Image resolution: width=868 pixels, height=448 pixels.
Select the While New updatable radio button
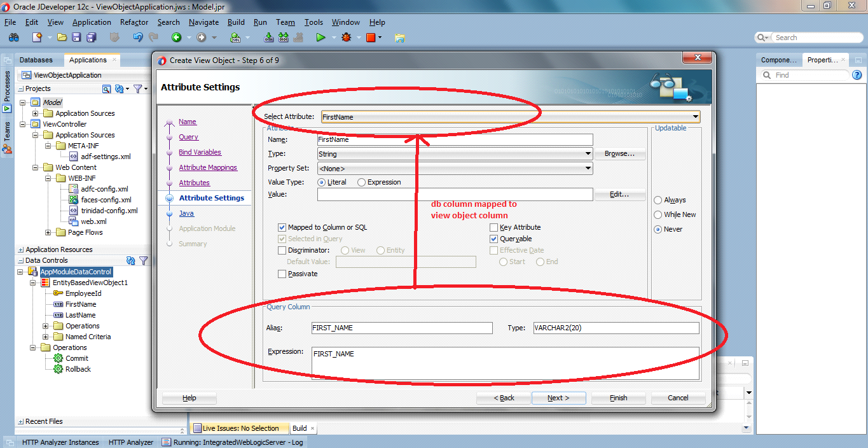click(658, 214)
